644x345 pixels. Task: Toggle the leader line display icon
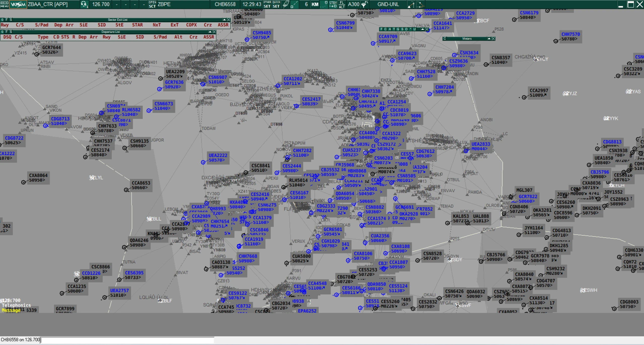294,4
